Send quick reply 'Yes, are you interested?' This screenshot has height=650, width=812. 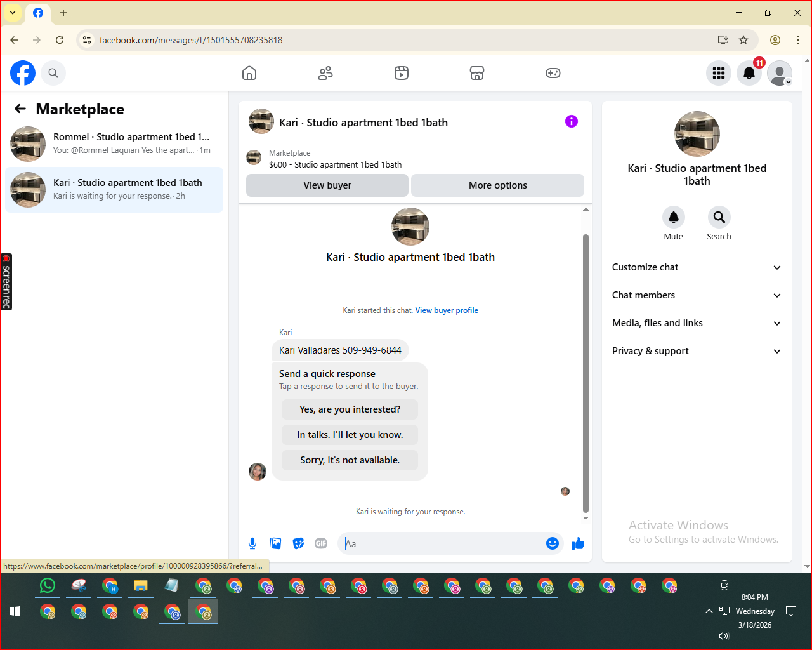(350, 409)
